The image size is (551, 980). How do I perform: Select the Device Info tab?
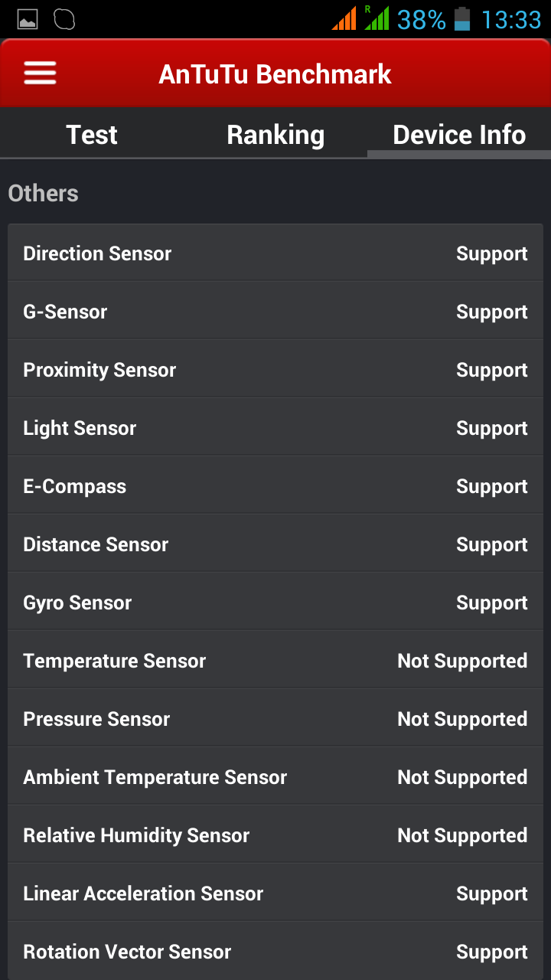point(459,135)
